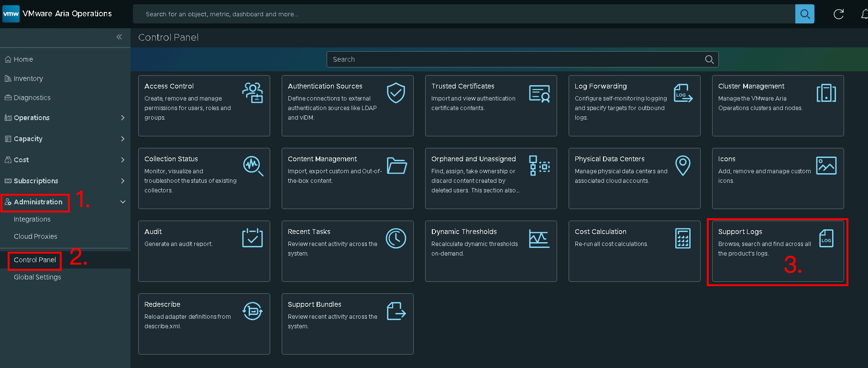The image size is (868, 368).
Task: Collapse the Administration menu chevron
Action: [x=123, y=202]
